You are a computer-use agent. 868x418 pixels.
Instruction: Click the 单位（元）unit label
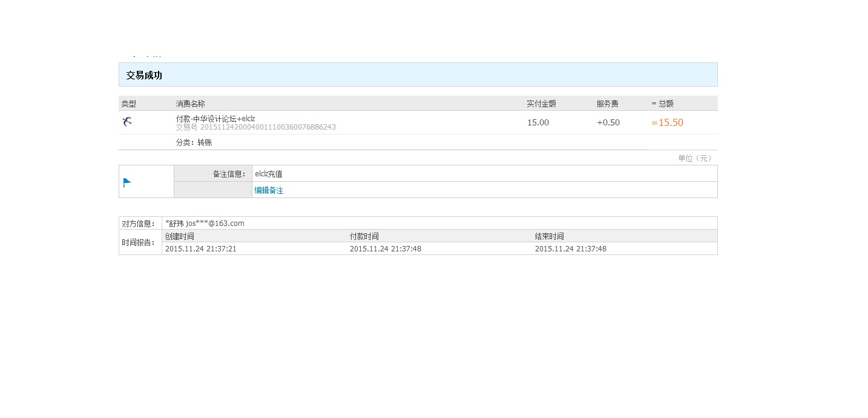(695, 158)
